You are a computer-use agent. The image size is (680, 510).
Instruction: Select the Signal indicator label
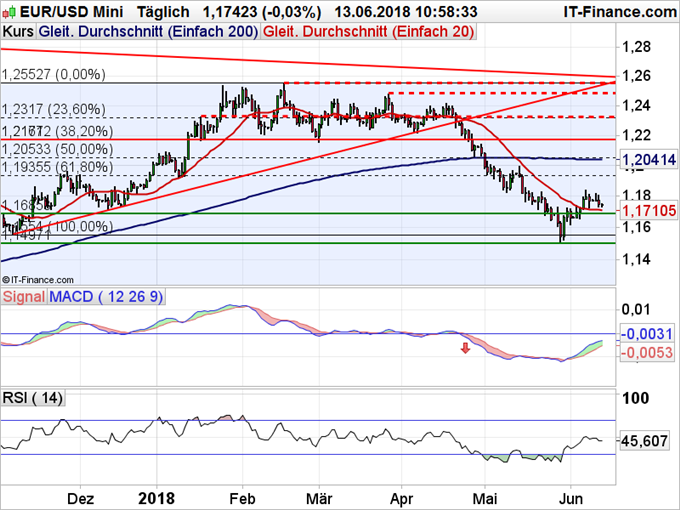tap(24, 297)
